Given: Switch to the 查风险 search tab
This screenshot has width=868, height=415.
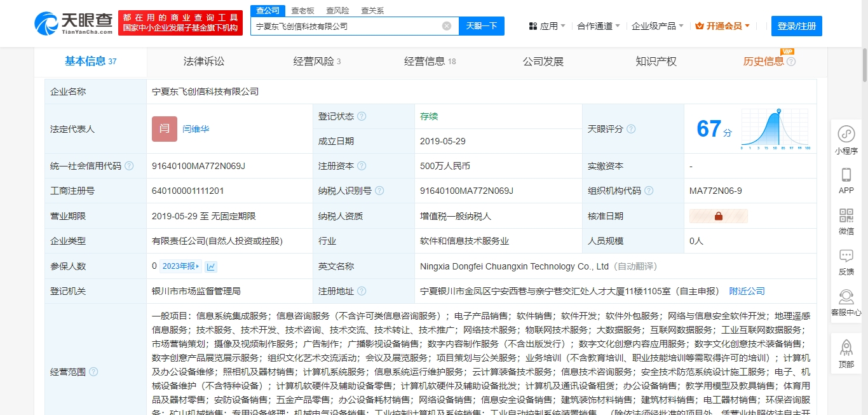Looking at the screenshot, I should point(337,11).
